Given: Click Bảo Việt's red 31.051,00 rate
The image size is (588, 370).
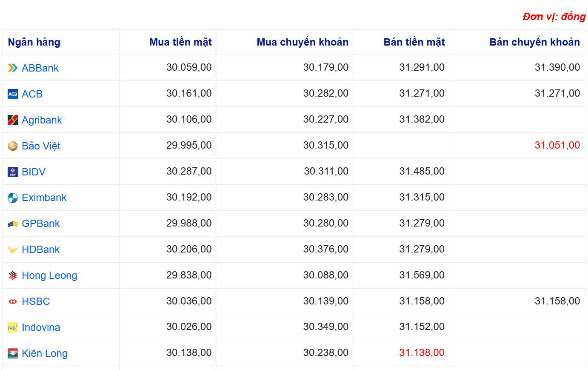Looking at the screenshot, I should click(557, 145).
